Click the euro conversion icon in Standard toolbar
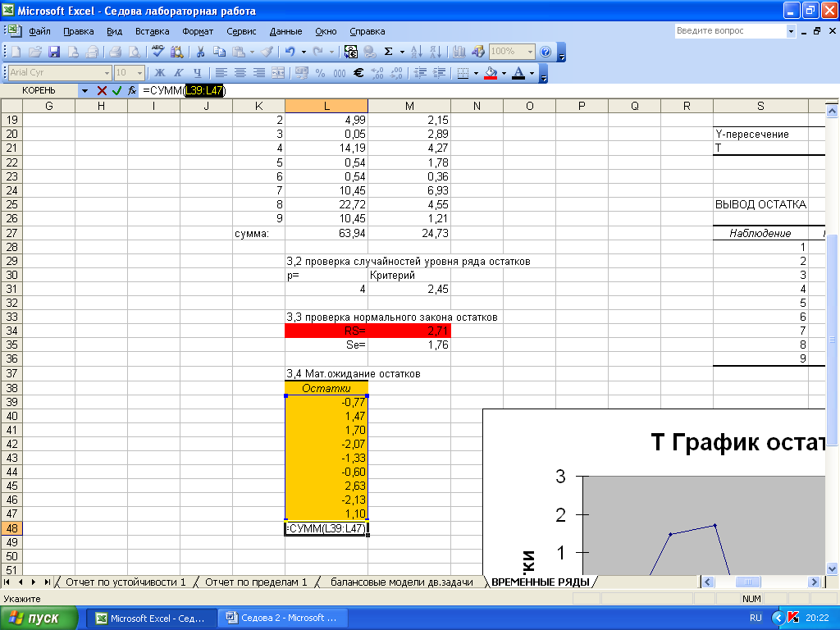The height and width of the screenshot is (630, 840). pyautogui.click(x=350, y=52)
